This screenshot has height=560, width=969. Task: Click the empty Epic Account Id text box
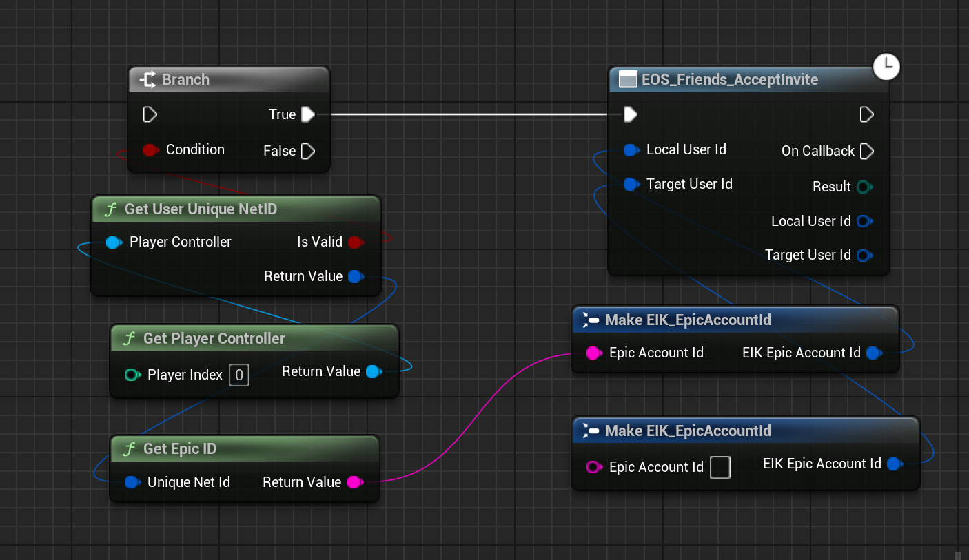pos(720,467)
